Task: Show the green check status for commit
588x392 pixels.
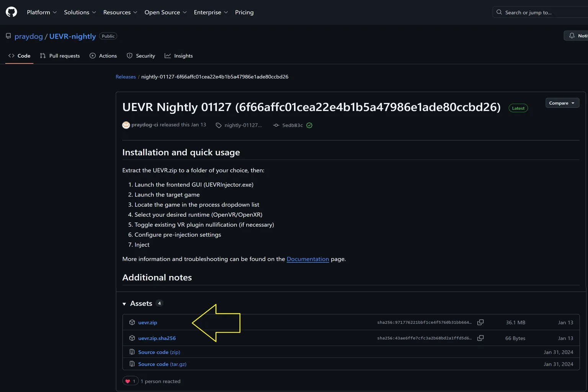Action: (309, 125)
